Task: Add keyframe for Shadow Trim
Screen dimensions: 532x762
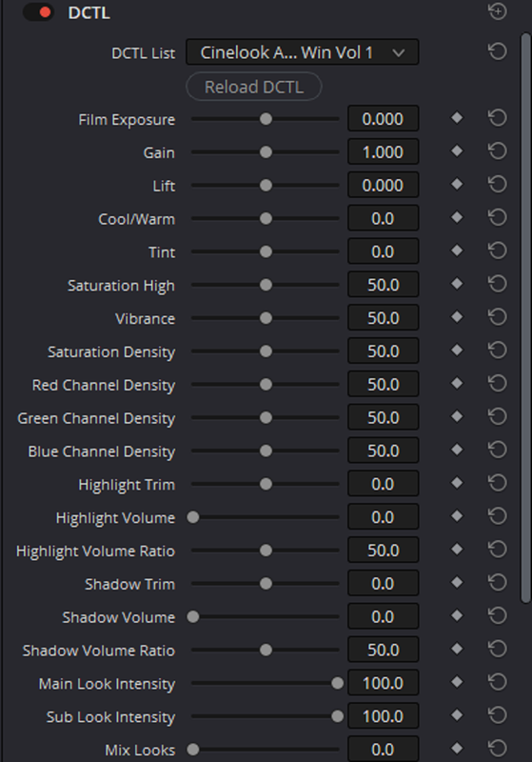Action: tap(457, 583)
